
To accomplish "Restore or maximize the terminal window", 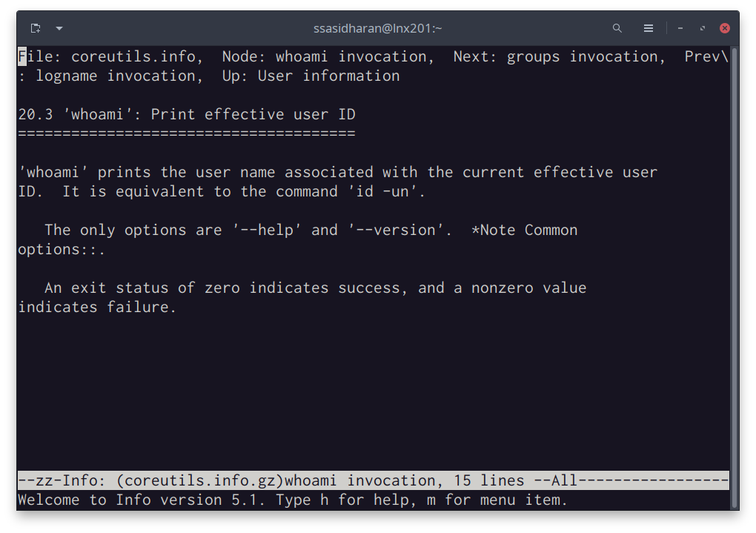I will (703, 28).
